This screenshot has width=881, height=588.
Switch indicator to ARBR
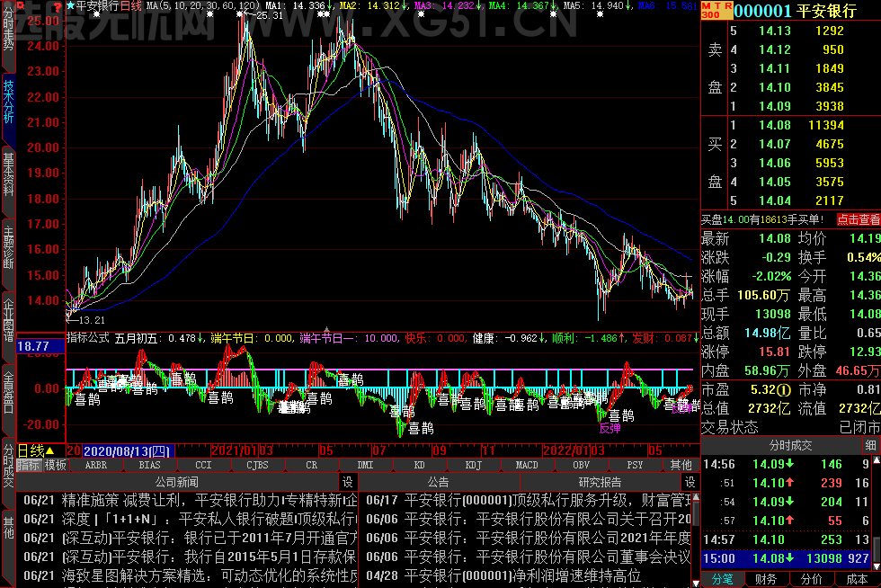pyautogui.click(x=96, y=465)
